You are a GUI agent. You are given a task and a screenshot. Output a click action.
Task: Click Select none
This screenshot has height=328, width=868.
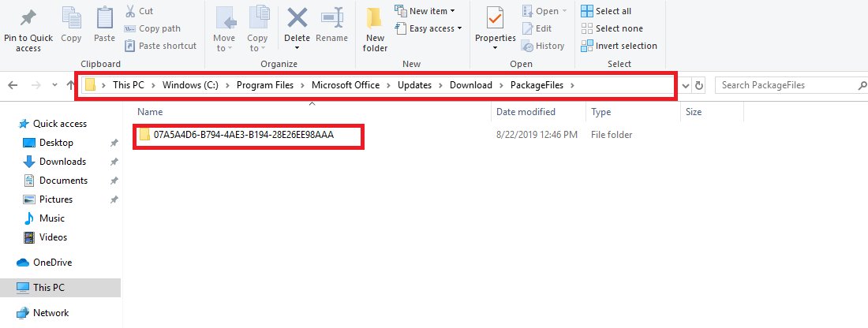(x=612, y=28)
